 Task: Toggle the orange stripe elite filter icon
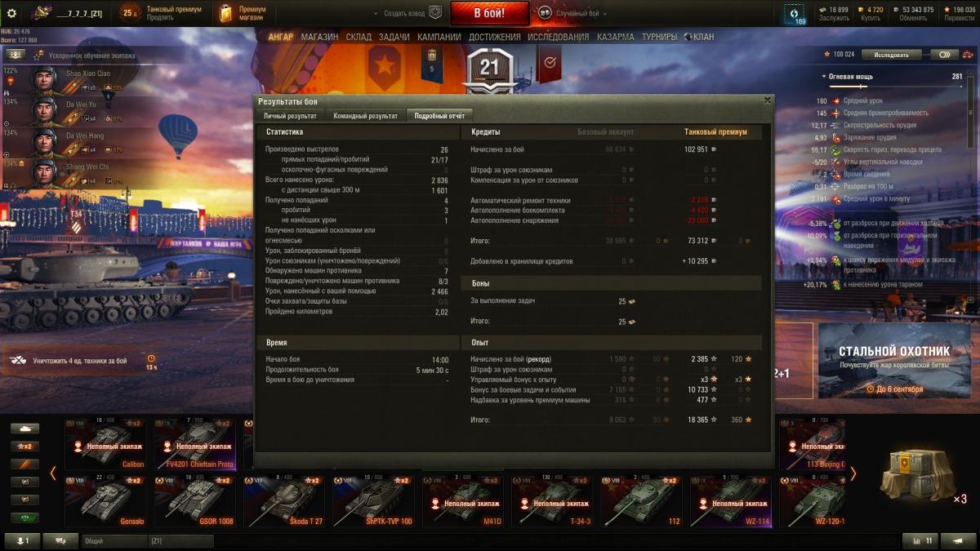(25, 464)
